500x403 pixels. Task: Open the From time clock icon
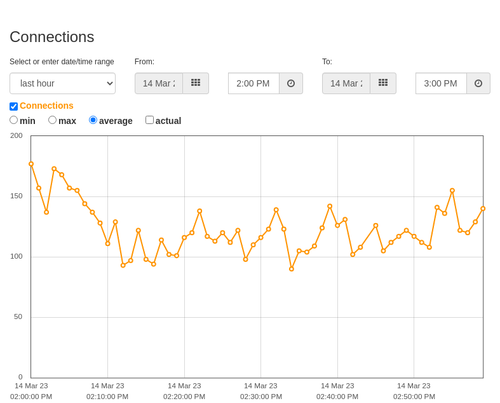[x=291, y=83]
